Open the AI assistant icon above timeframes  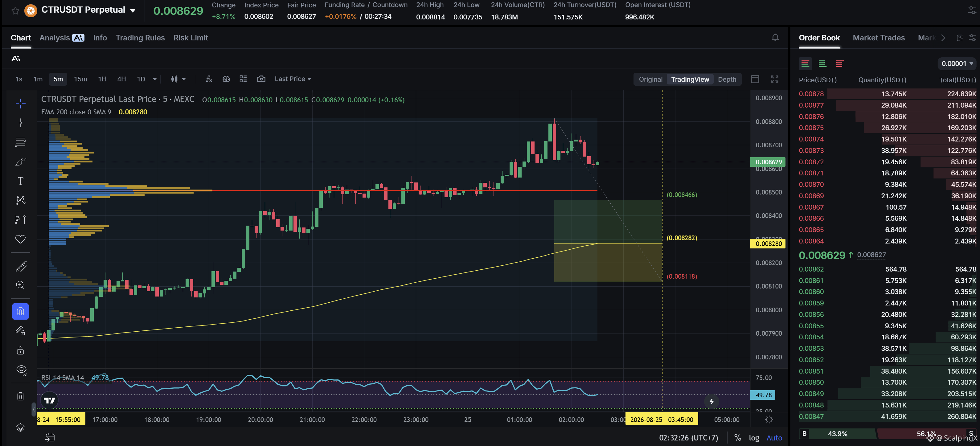point(16,58)
